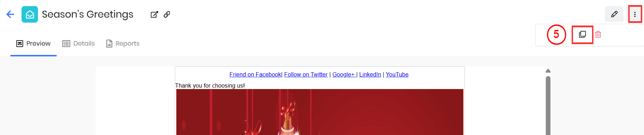Open the LinkedIn link

point(370,74)
